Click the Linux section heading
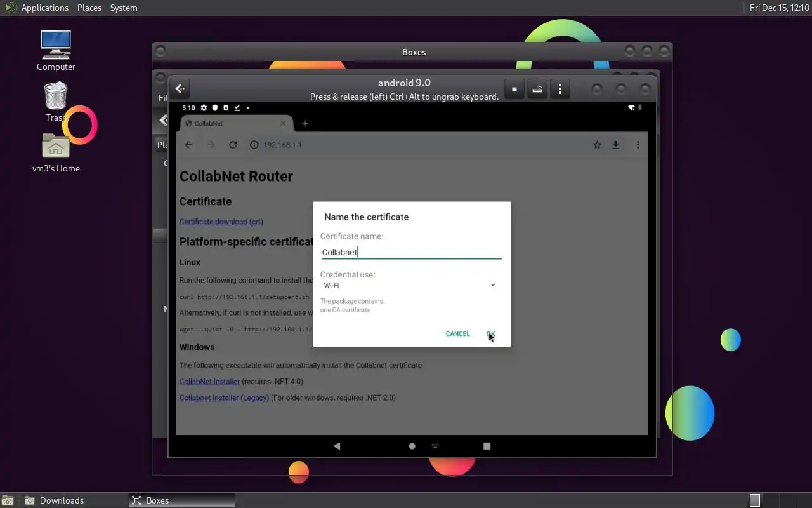The width and height of the screenshot is (812, 508). (x=190, y=262)
